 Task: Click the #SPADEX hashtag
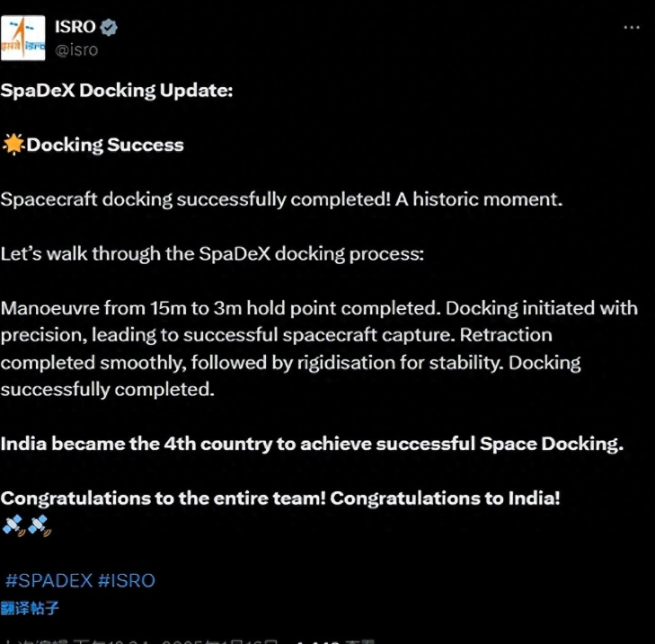(49, 580)
